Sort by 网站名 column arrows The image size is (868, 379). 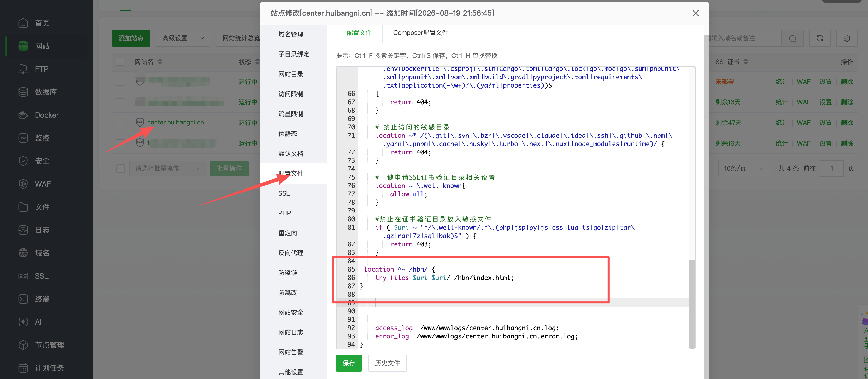pos(160,62)
